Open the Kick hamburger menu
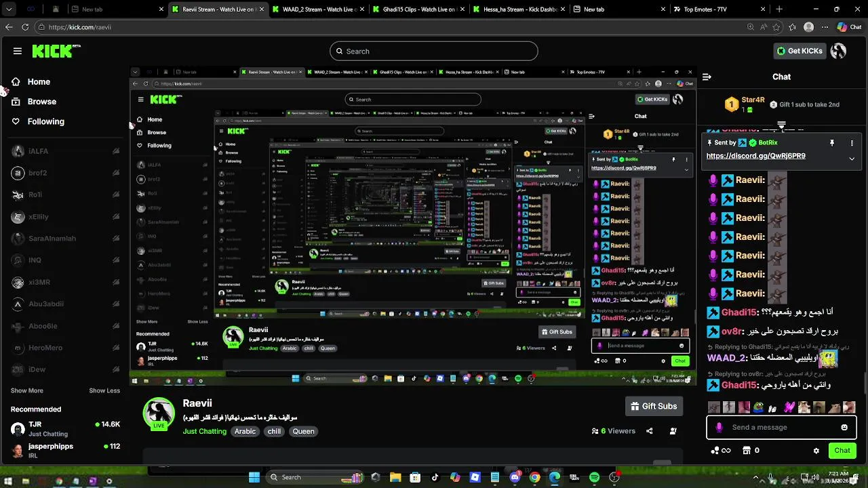Viewport: 868px width, 488px height. pos(18,51)
